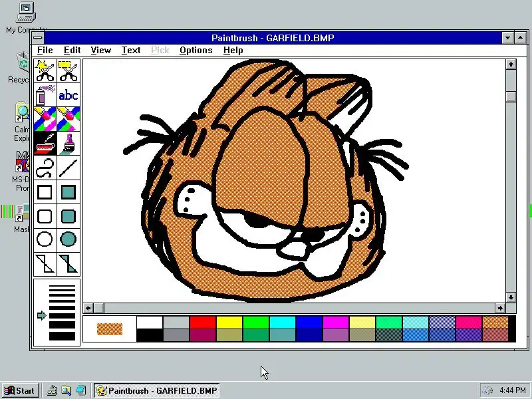Select the hollow Polygon tool
The height and width of the screenshot is (399, 532).
tap(45, 264)
